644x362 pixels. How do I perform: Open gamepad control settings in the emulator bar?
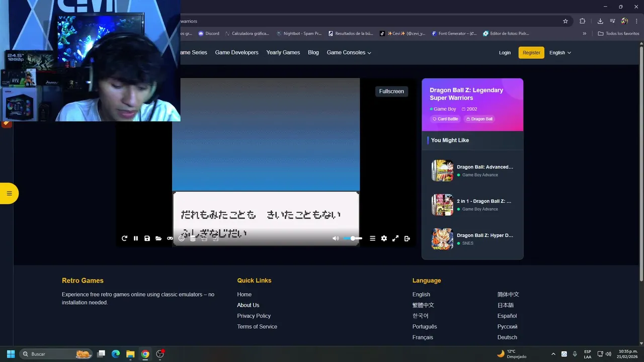[x=170, y=238]
